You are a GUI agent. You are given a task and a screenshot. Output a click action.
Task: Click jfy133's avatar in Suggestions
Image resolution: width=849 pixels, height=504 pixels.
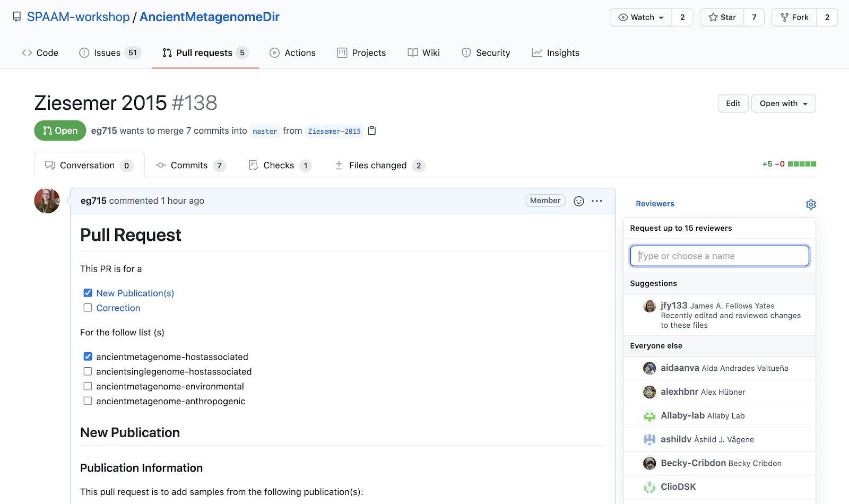click(x=649, y=306)
